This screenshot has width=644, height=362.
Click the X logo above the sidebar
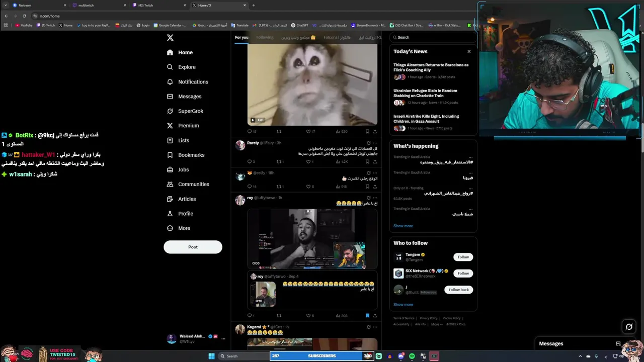pos(170,38)
